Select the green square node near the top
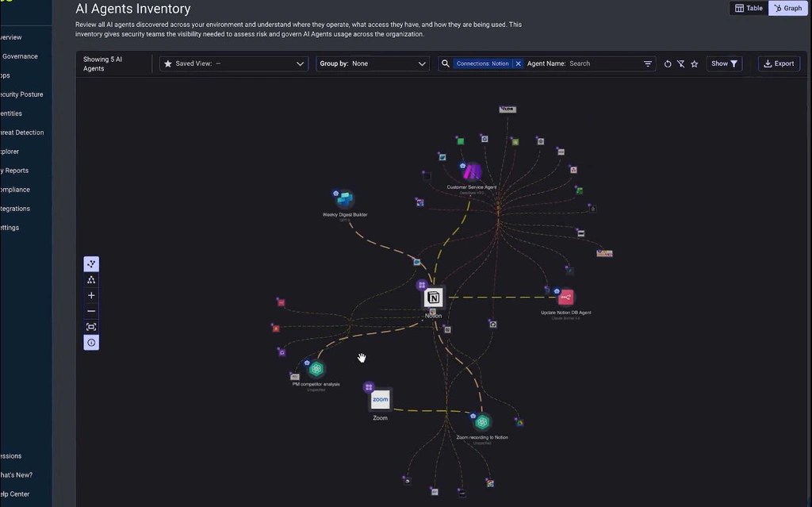The image size is (812, 507). (x=461, y=141)
